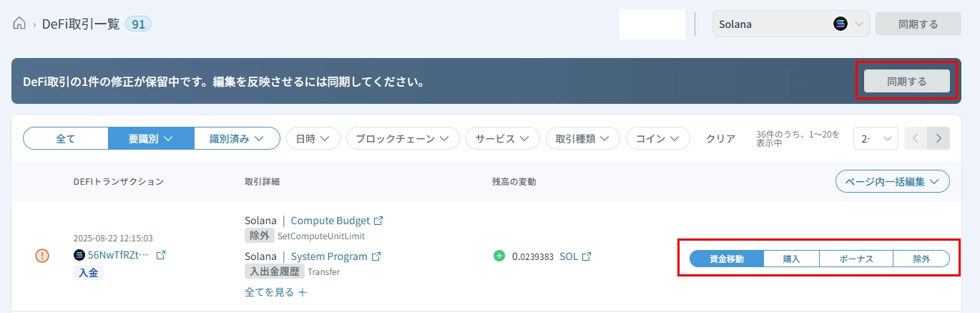Click DeFi取引一覧 breadcrumb title
The width and height of the screenshot is (980, 313).
click(80, 24)
